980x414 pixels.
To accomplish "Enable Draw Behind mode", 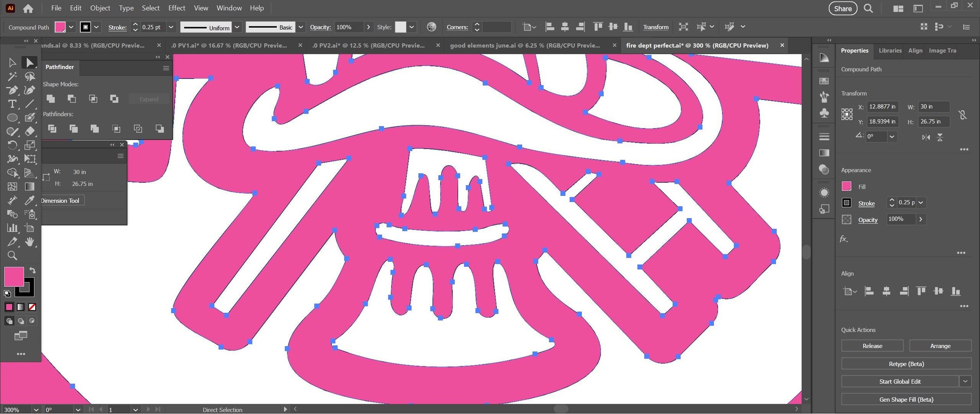I will (x=20, y=321).
